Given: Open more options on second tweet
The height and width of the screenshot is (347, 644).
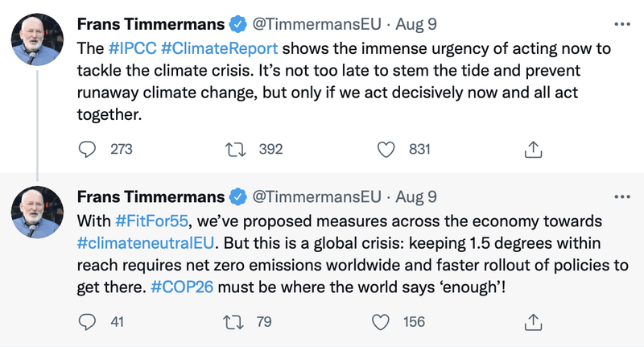Looking at the screenshot, I should (622, 197).
